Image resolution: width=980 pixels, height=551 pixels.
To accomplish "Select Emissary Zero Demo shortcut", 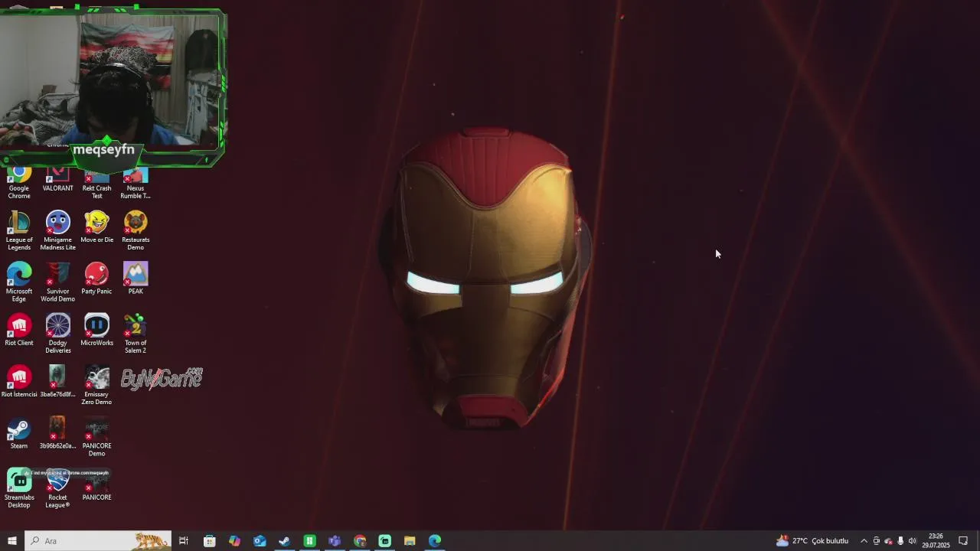I will click(x=96, y=385).
